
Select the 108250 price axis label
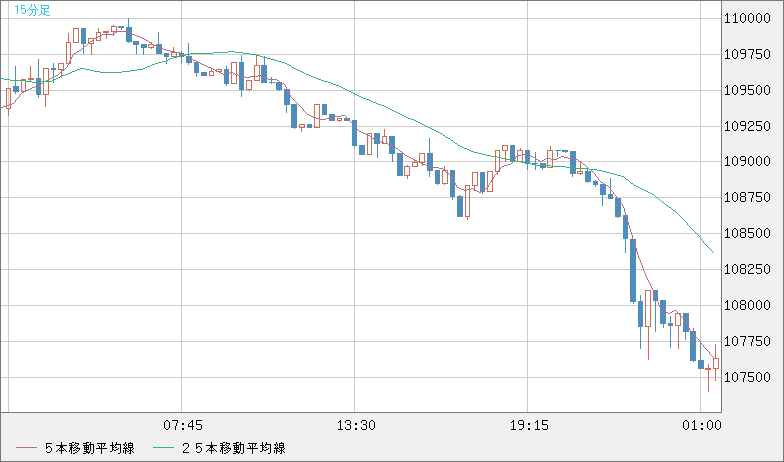coord(747,270)
